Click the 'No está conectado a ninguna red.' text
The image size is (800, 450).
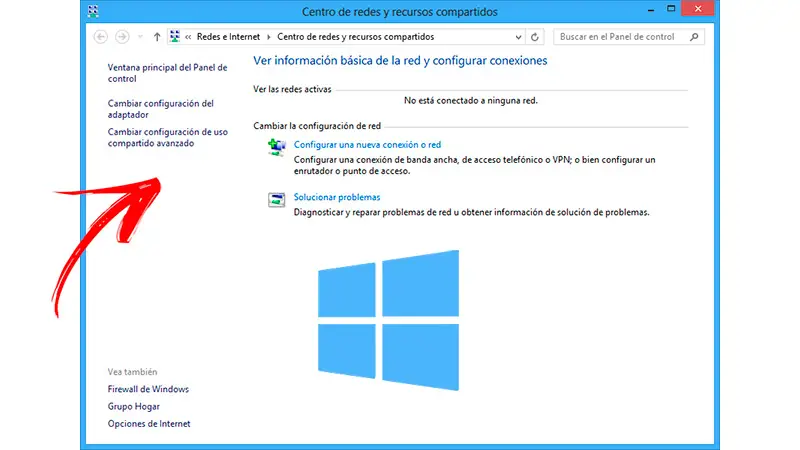click(471, 101)
